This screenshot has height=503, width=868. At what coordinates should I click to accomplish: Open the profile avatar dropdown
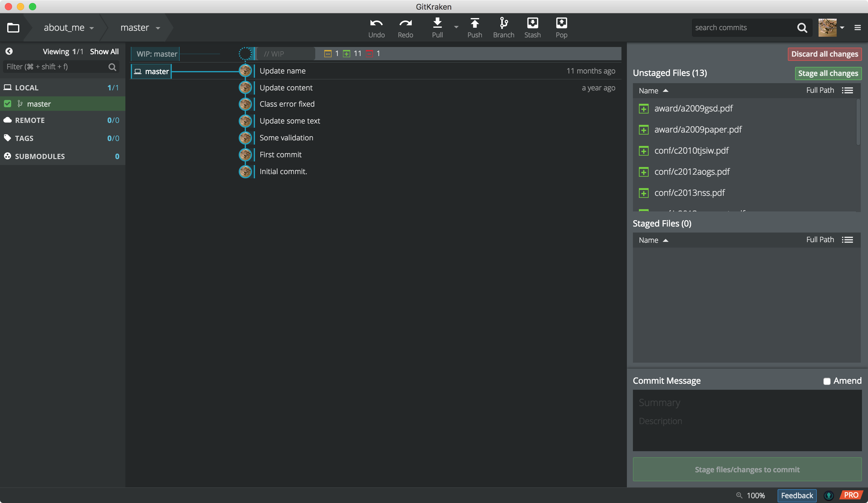click(842, 27)
